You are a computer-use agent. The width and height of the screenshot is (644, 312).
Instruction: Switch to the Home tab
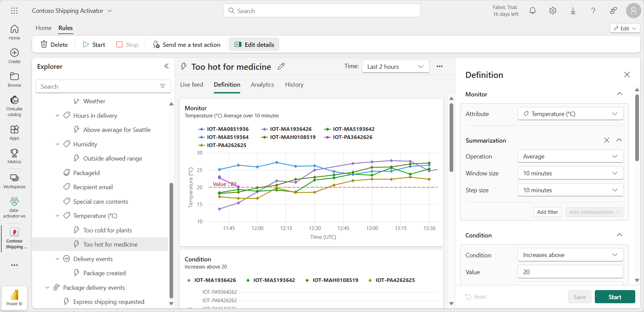click(43, 28)
